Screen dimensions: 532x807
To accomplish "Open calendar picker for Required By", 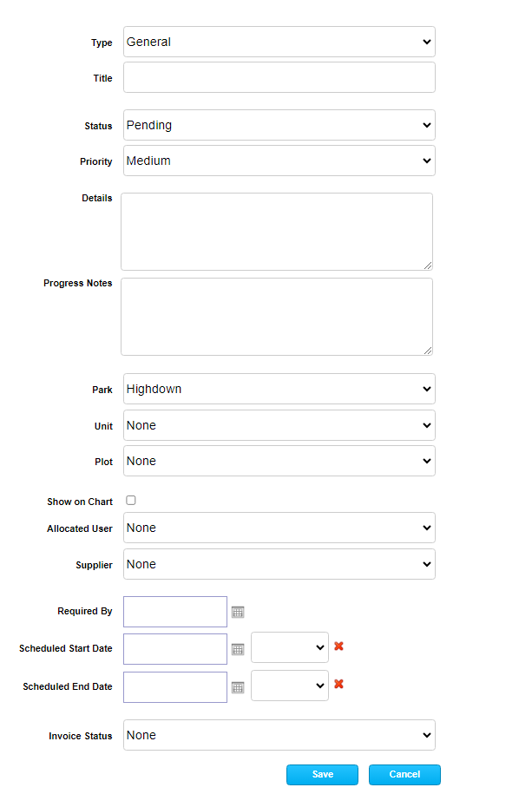I will tap(238, 612).
